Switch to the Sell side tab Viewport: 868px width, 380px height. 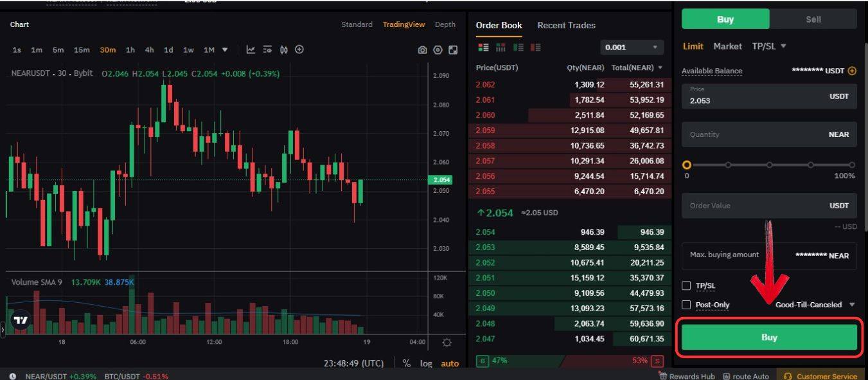(813, 19)
